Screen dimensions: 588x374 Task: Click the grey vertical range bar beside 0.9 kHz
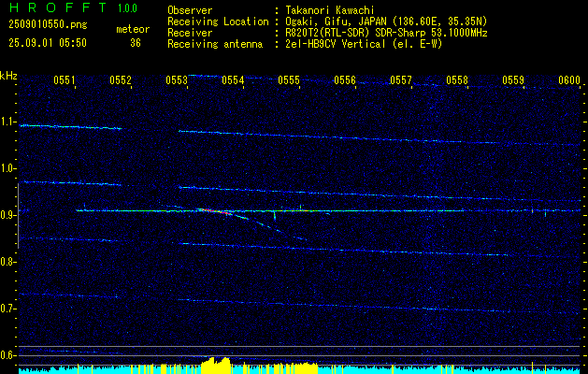pyautogui.click(x=18, y=216)
